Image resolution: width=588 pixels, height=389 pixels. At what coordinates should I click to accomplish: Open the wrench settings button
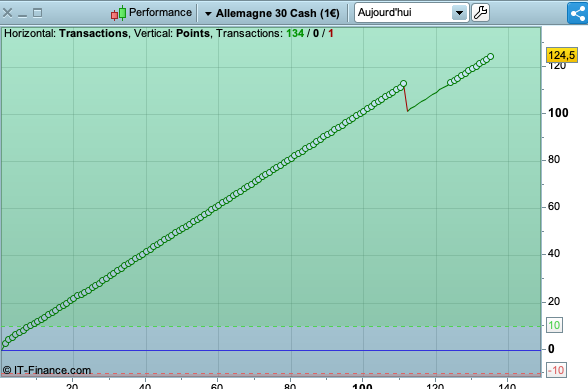[x=480, y=13]
